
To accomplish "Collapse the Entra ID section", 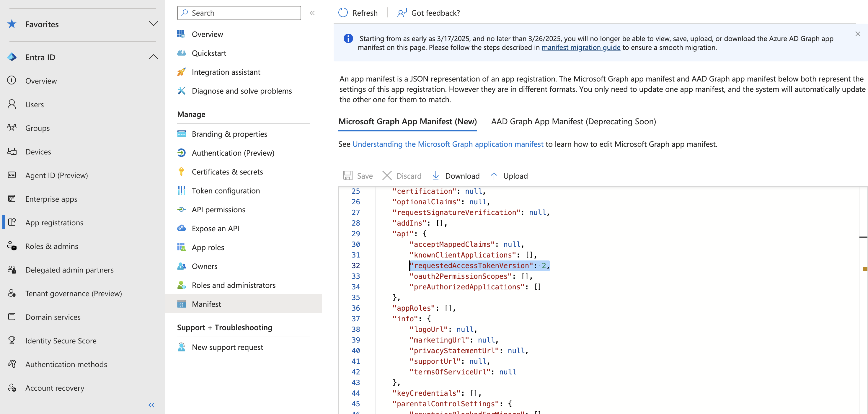I will [x=154, y=57].
